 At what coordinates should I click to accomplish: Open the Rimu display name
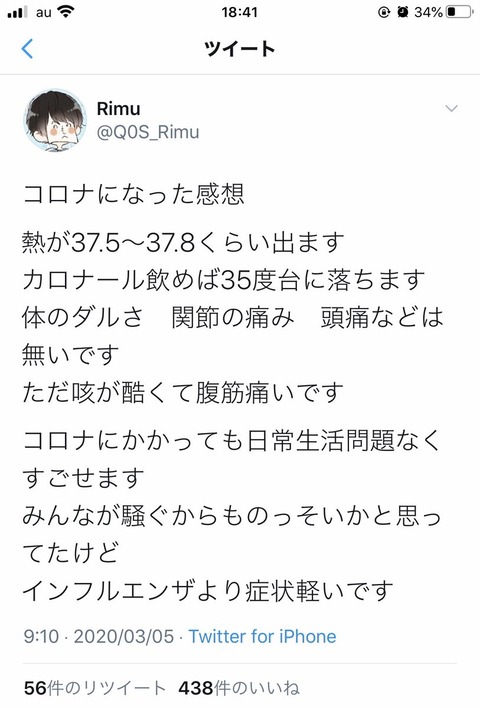[x=118, y=109]
